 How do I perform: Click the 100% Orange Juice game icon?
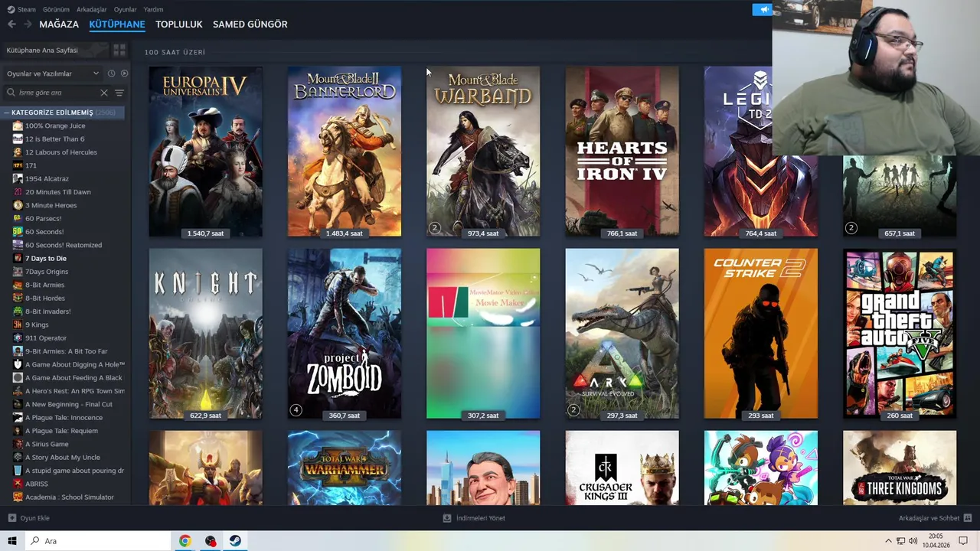click(x=18, y=126)
